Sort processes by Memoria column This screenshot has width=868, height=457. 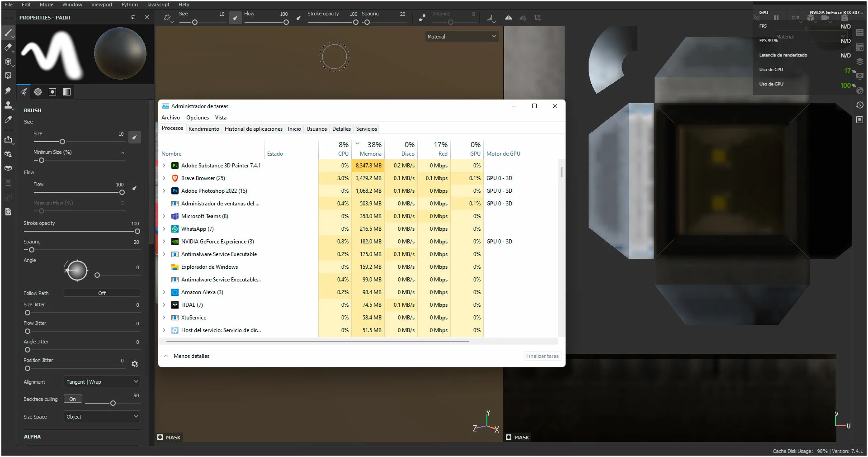pos(368,149)
